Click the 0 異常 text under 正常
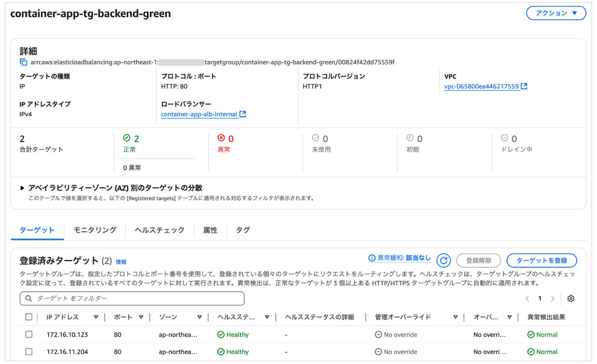The image size is (597, 364). point(132,168)
